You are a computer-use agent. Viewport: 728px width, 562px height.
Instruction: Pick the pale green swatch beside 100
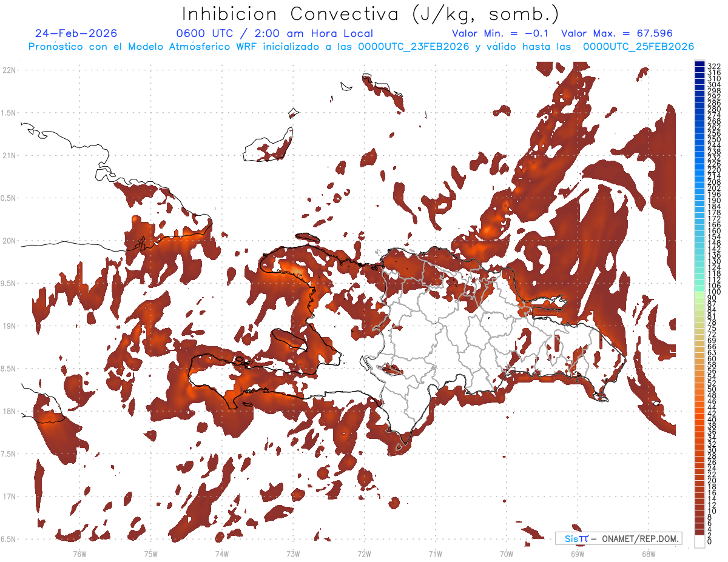[x=699, y=294]
